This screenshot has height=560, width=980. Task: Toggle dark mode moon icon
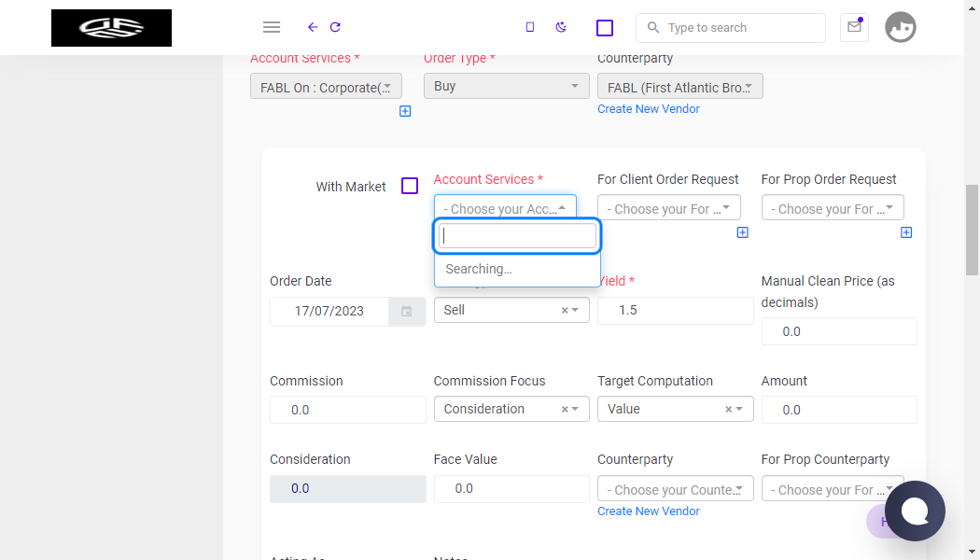tap(561, 27)
